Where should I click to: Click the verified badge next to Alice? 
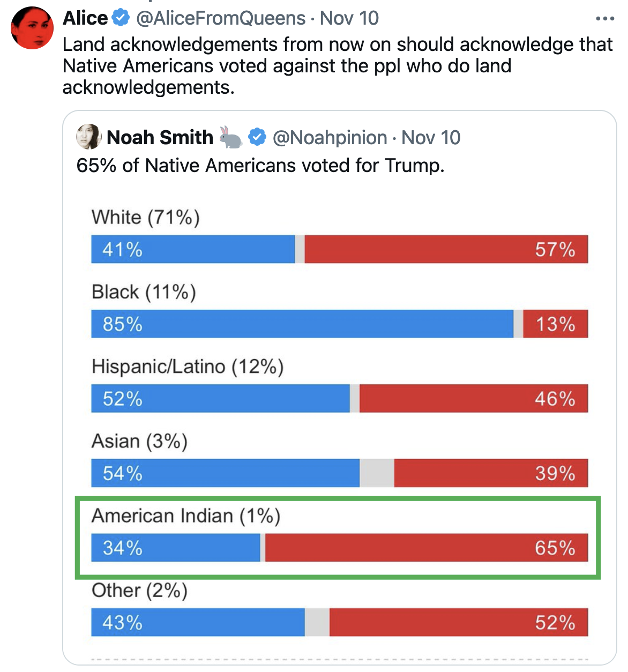[121, 18]
